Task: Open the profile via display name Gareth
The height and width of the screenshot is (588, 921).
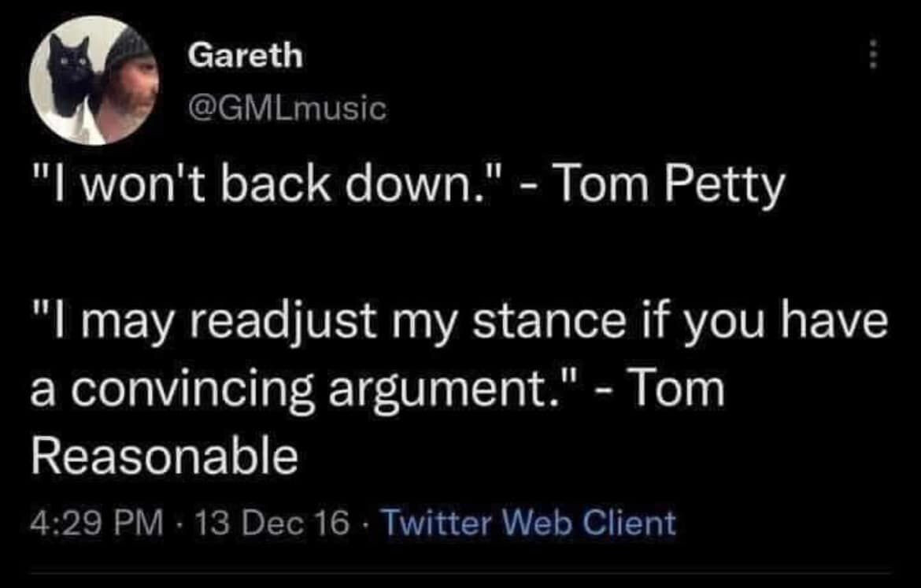Action: [244, 56]
